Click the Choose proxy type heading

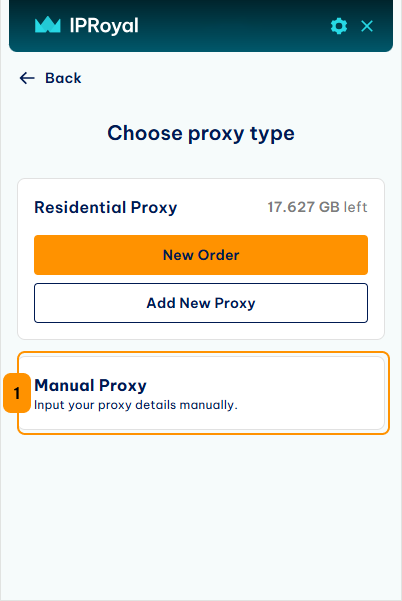click(201, 133)
